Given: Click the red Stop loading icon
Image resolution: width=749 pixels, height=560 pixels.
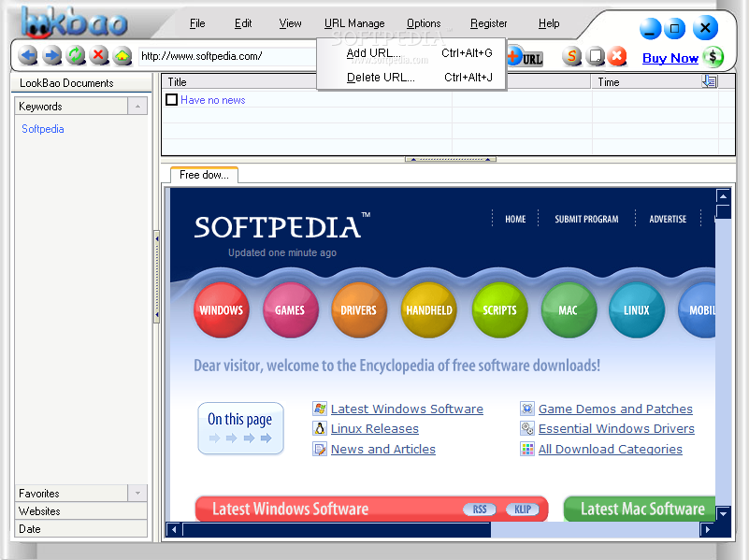Looking at the screenshot, I should [x=99, y=56].
